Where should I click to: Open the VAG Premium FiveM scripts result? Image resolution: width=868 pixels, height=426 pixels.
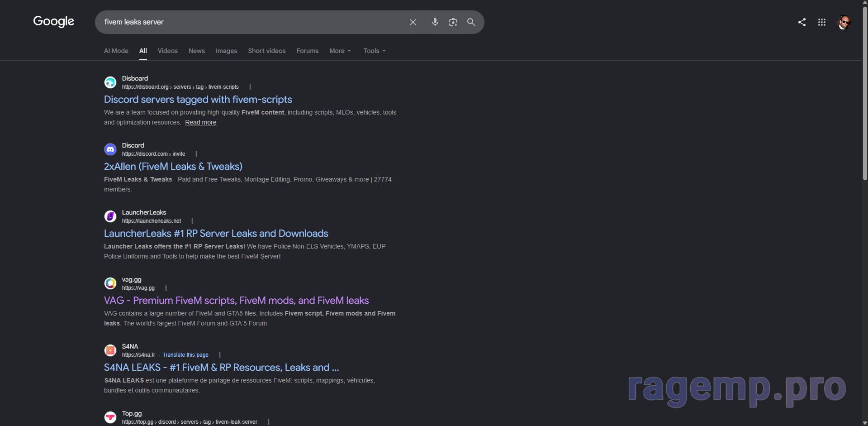(x=237, y=301)
